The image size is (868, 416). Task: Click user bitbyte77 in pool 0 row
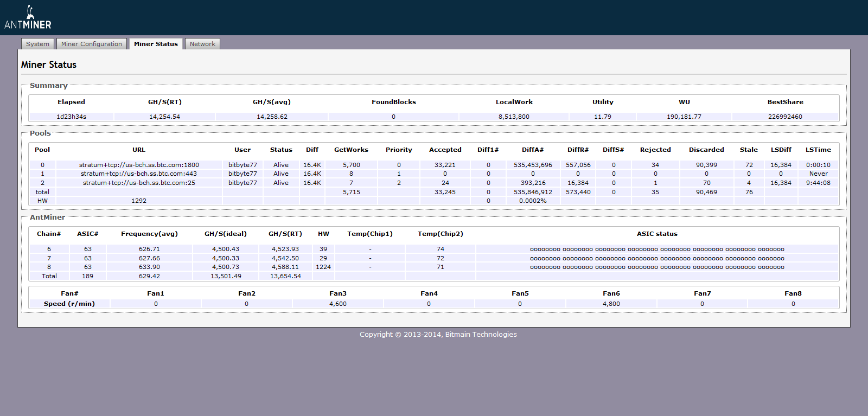tap(242, 165)
